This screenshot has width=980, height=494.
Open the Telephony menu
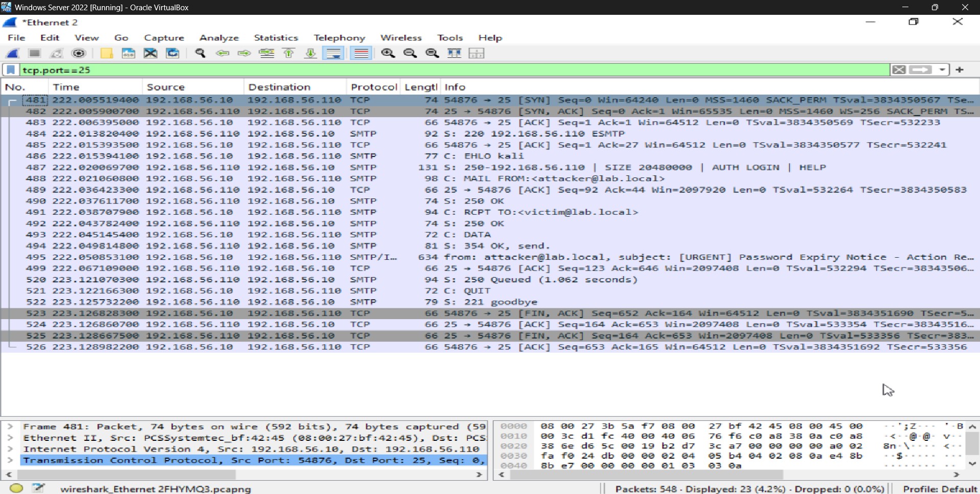coord(339,38)
